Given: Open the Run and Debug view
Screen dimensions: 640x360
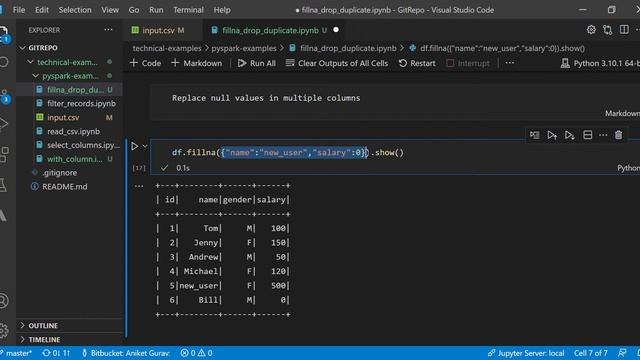Looking at the screenshot, I should [3, 124].
